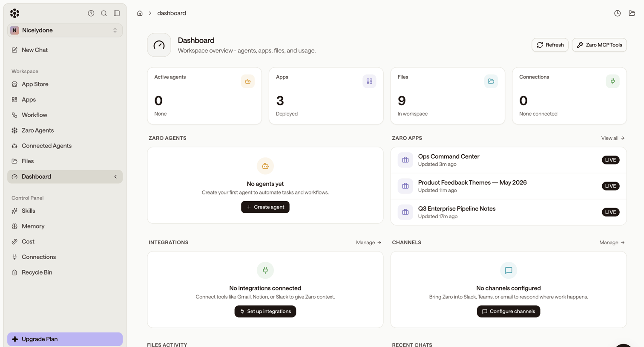Open Product Feedback Themes — May 2026 title

(472, 182)
